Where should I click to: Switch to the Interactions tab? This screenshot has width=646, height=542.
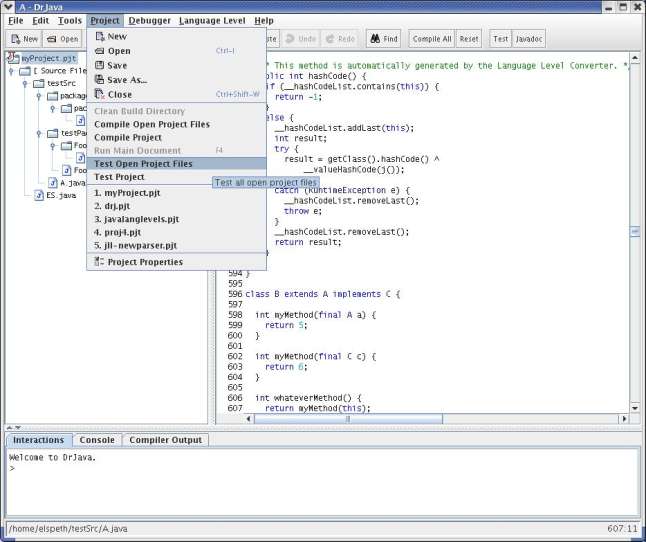pos(39,440)
